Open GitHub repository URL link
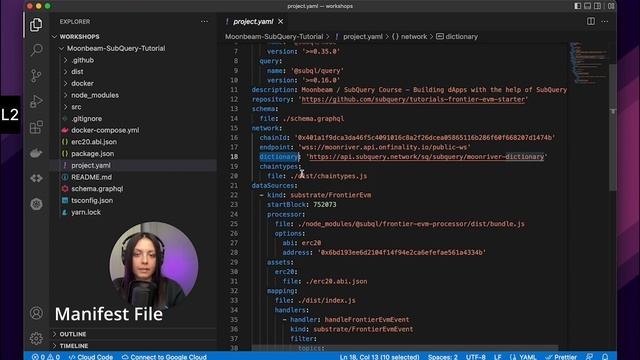The width and height of the screenshot is (640, 360). [413, 99]
